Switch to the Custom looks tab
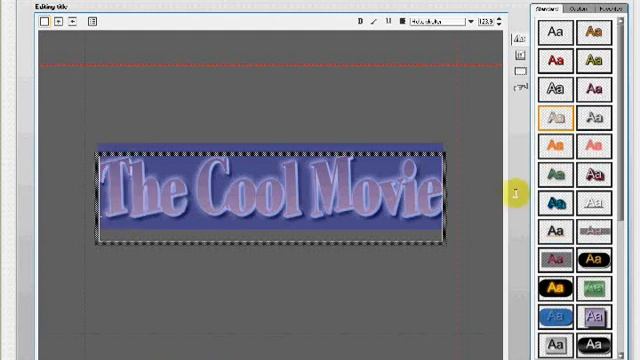 click(x=578, y=9)
